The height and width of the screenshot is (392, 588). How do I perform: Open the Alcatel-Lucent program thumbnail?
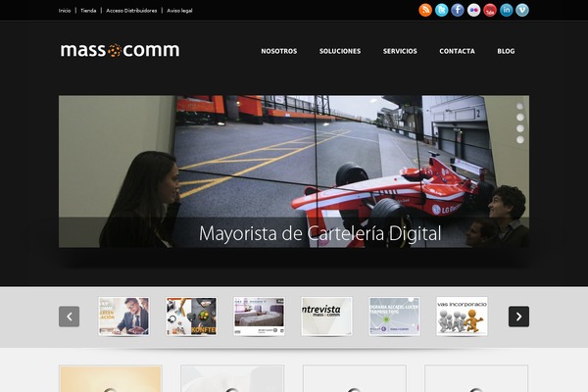click(x=394, y=317)
